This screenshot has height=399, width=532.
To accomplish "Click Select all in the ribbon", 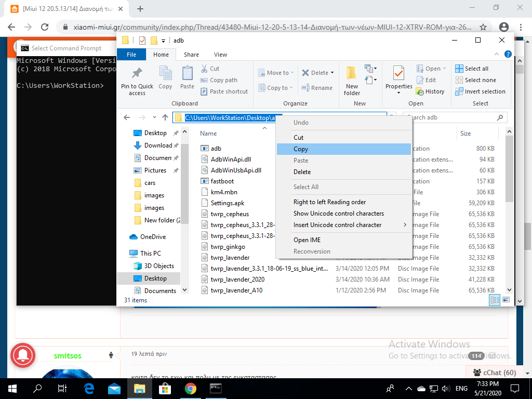I will click(476, 69).
